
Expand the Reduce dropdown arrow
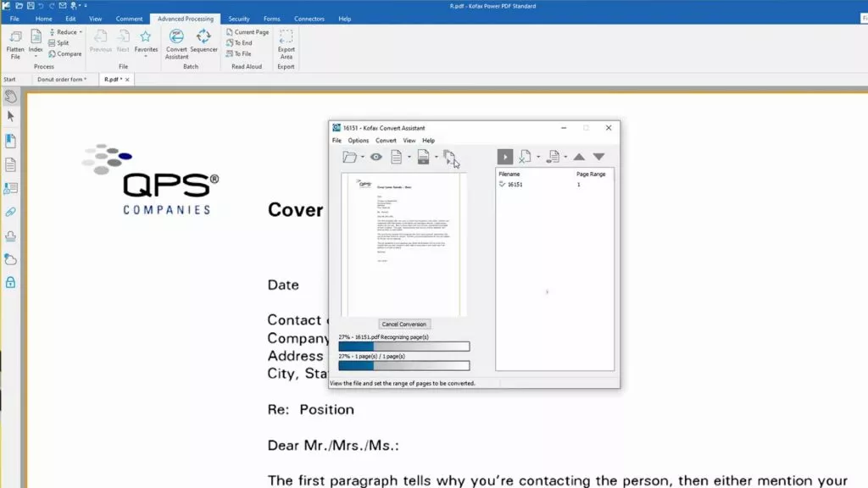tap(81, 32)
